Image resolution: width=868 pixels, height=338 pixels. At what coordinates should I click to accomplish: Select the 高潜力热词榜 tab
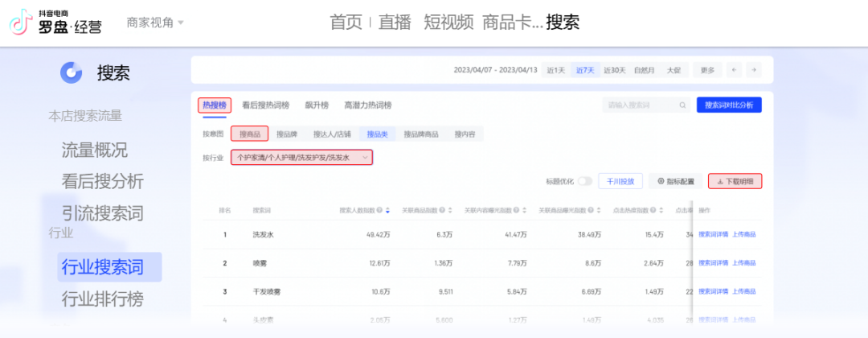coord(367,105)
